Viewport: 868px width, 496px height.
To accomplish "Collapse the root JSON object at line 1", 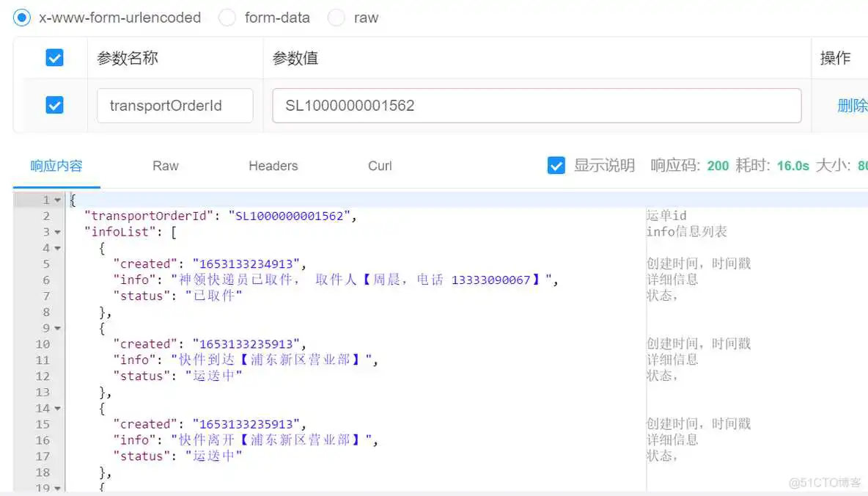I will [x=57, y=200].
